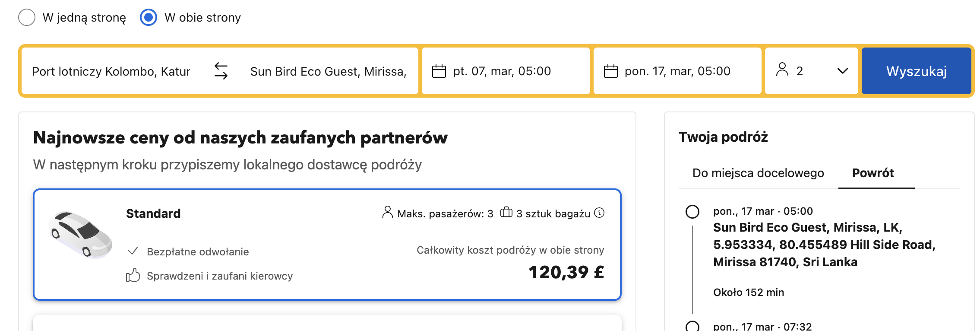
Task: Open the pt. 07 mar departure date picker
Action: coord(506,71)
